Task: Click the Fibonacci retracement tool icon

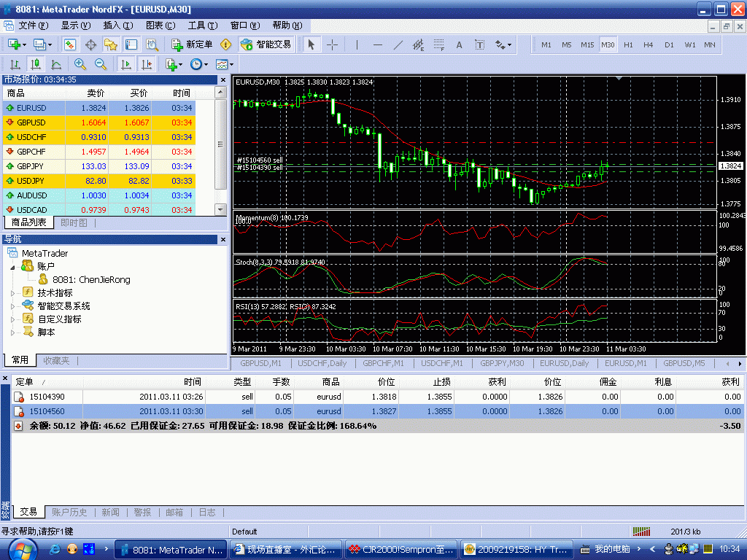Action: (439, 44)
